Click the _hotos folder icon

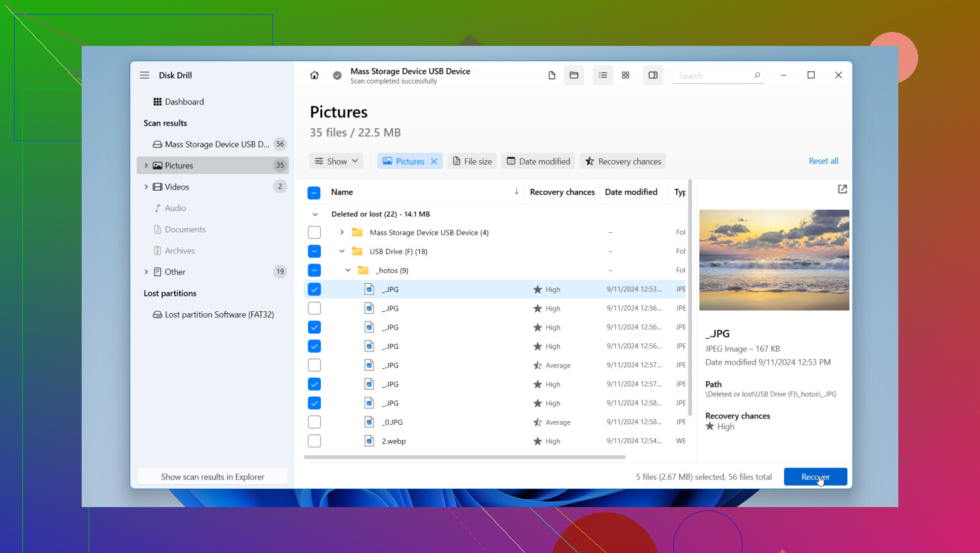[364, 270]
